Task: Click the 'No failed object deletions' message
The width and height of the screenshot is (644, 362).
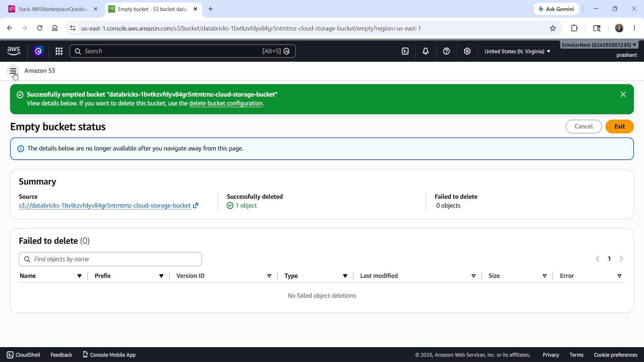Action: tap(322, 296)
